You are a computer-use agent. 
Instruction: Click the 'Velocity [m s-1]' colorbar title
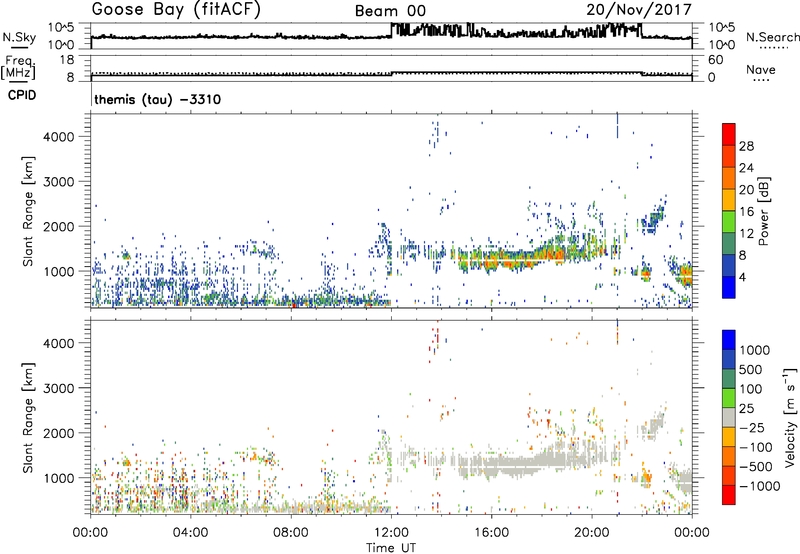pos(790,417)
